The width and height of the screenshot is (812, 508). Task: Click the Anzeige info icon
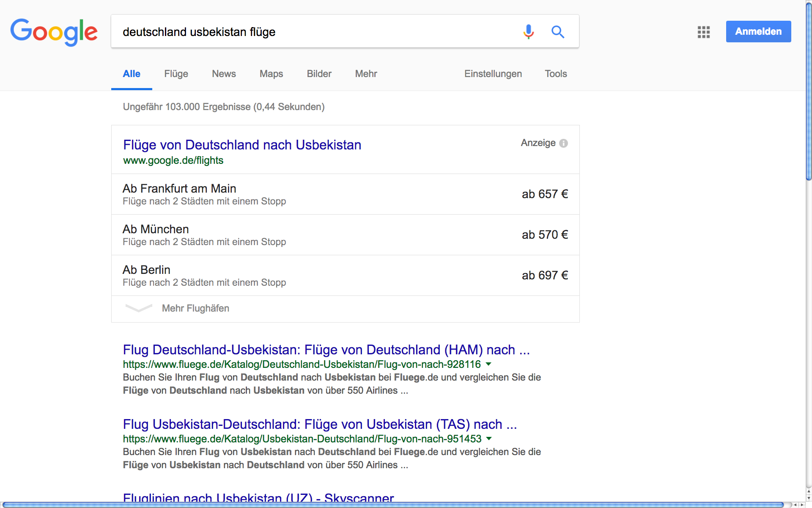pyautogui.click(x=563, y=144)
